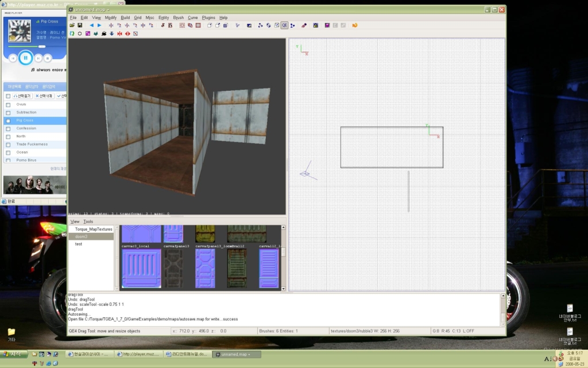
Task: Click the console log scroll-up arrow
Action: click(x=503, y=296)
